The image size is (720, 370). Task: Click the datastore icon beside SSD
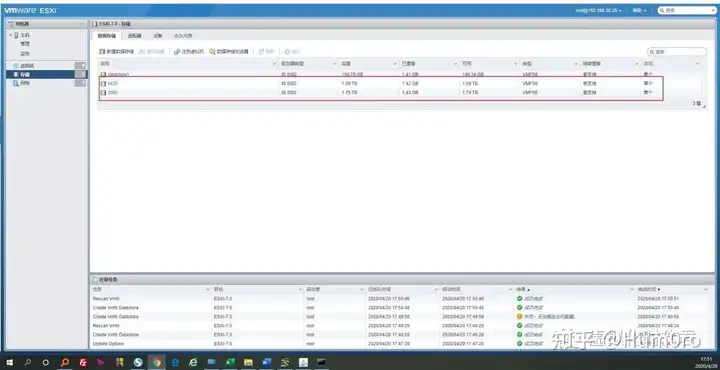[x=103, y=93]
